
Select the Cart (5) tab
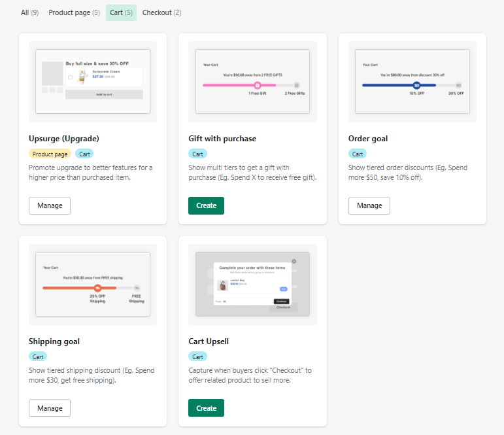[121, 12]
